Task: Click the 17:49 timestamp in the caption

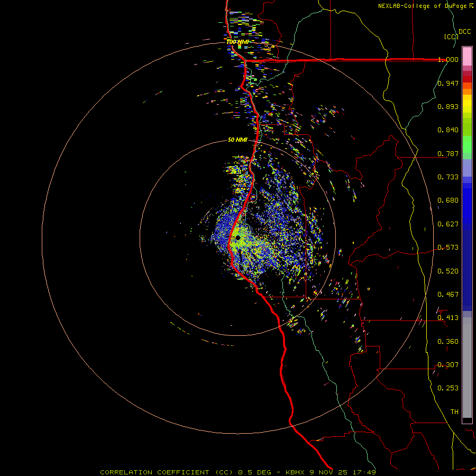Action: (364, 472)
